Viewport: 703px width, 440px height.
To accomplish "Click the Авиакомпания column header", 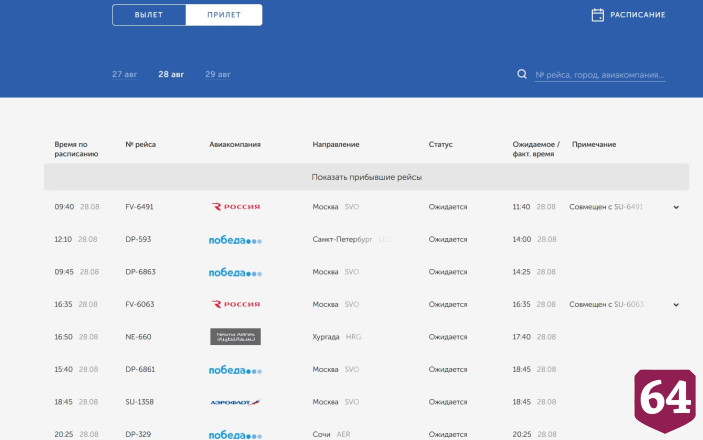I will tap(235, 144).
